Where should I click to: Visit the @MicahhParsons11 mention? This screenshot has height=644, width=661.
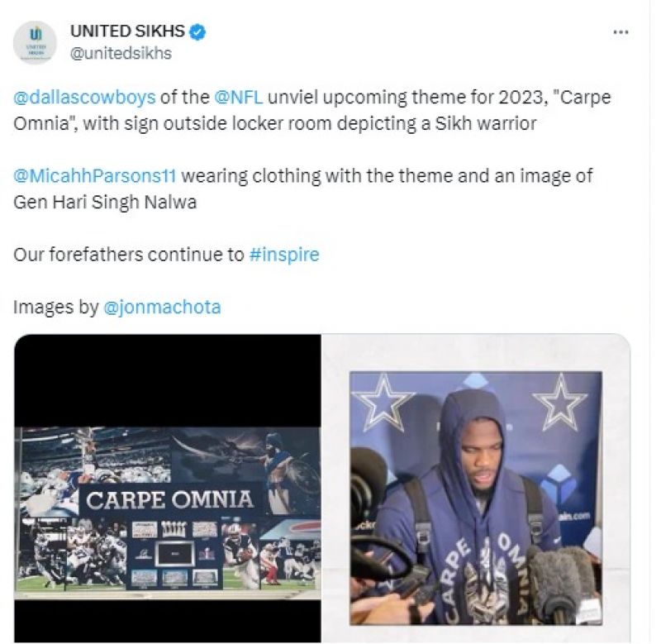(x=95, y=176)
